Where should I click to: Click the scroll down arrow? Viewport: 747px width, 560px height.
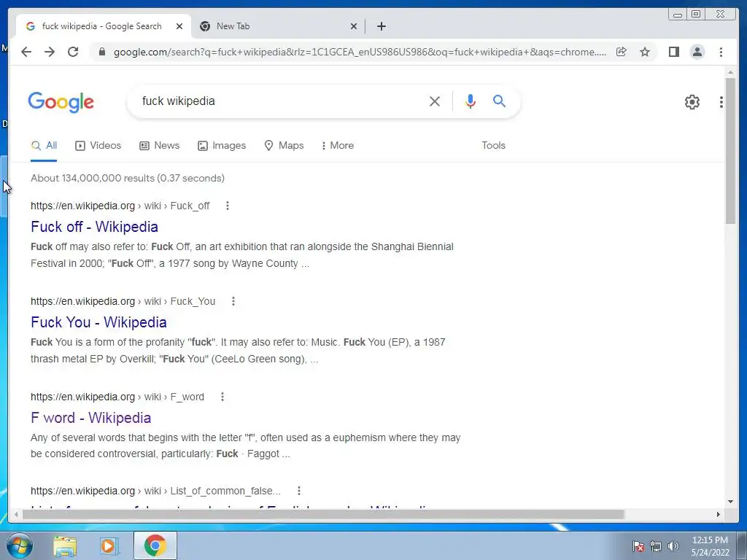(730, 501)
